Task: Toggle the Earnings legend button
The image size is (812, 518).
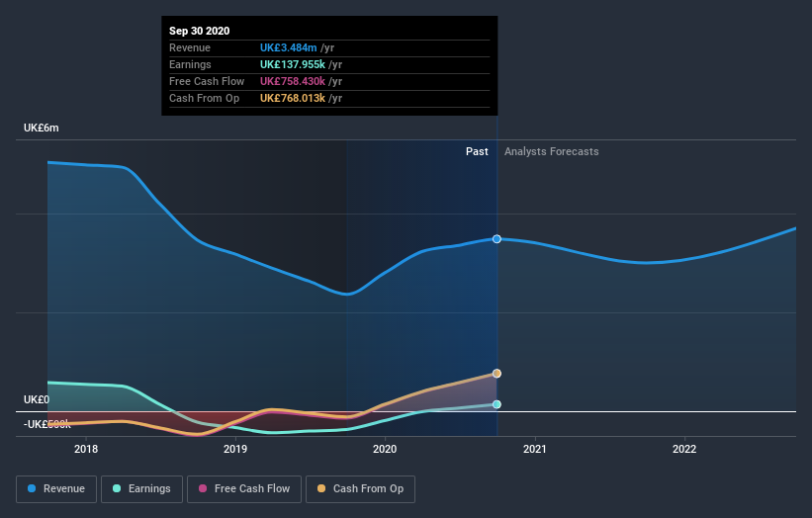Action: [x=141, y=489]
